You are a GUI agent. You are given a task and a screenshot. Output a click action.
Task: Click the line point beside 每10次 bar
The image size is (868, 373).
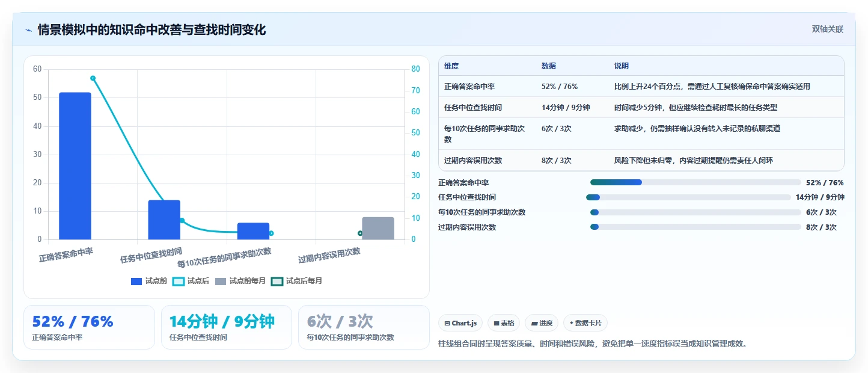pyautogui.click(x=271, y=233)
